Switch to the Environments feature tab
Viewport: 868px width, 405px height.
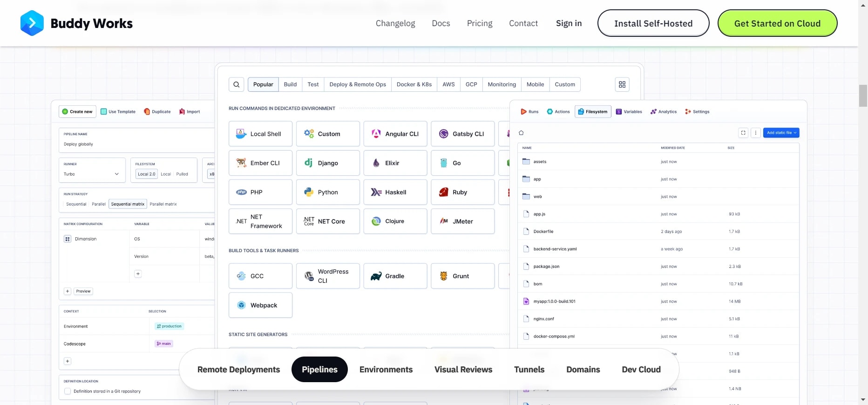tap(386, 370)
